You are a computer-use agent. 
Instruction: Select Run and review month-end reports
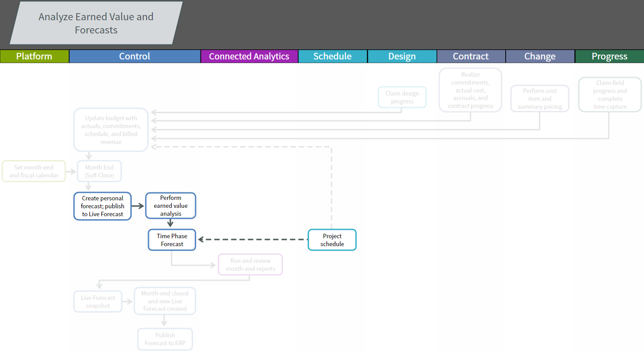[250, 265]
